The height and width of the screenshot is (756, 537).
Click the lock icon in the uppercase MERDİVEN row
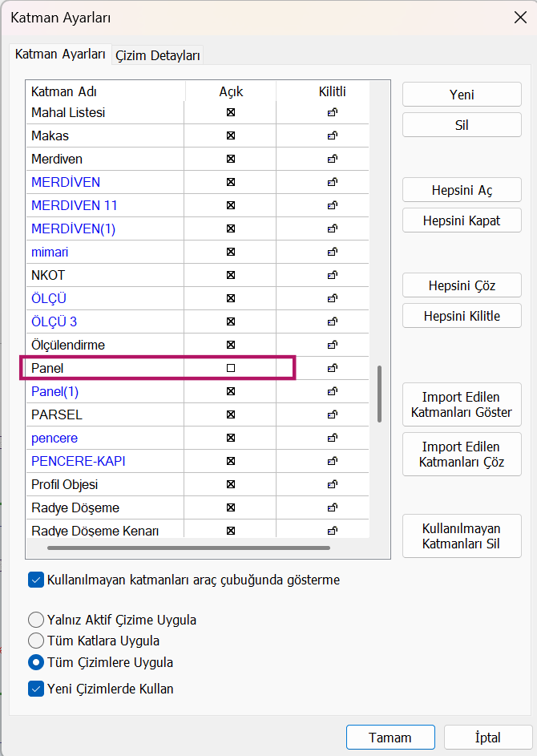(x=332, y=182)
